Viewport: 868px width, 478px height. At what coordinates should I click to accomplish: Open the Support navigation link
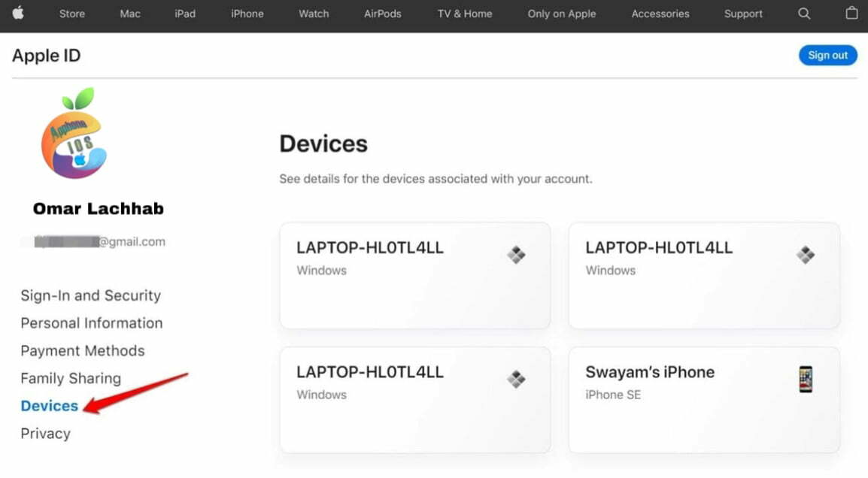(743, 14)
